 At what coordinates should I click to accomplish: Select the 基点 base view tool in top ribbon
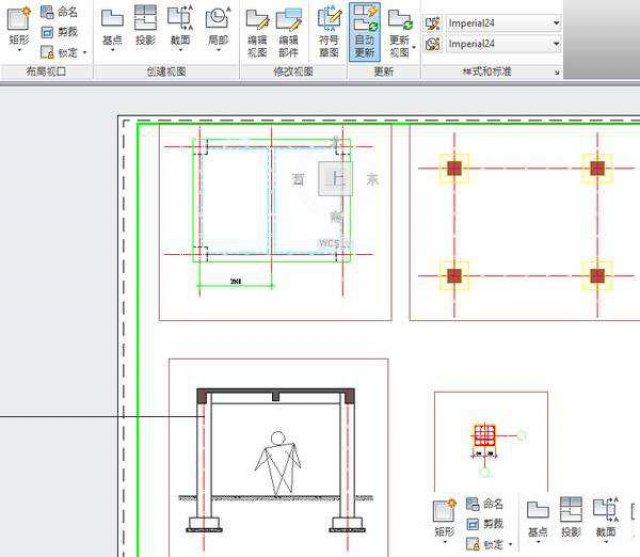(x=112, y=26)
